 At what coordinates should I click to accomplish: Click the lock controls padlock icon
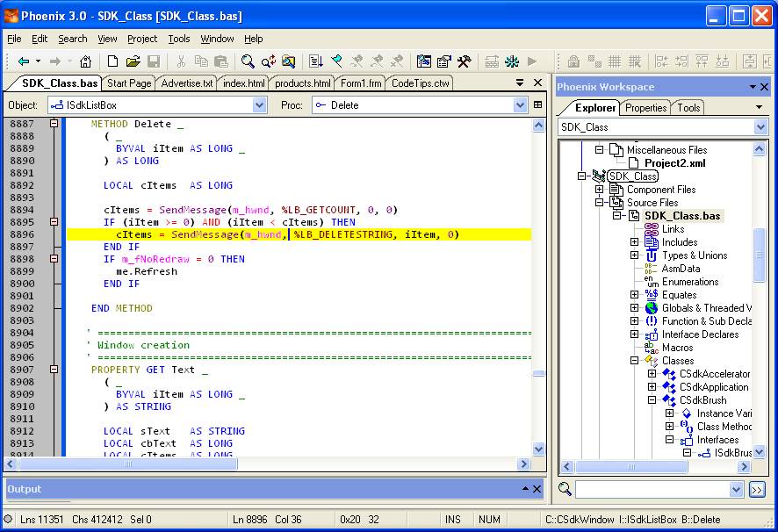[x=573, y=61]
